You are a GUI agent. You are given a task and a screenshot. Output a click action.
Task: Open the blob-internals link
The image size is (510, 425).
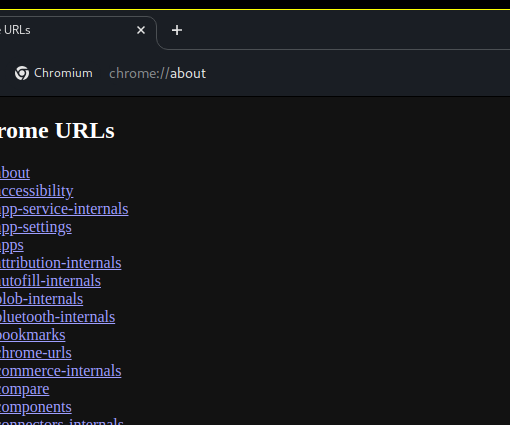41,299
